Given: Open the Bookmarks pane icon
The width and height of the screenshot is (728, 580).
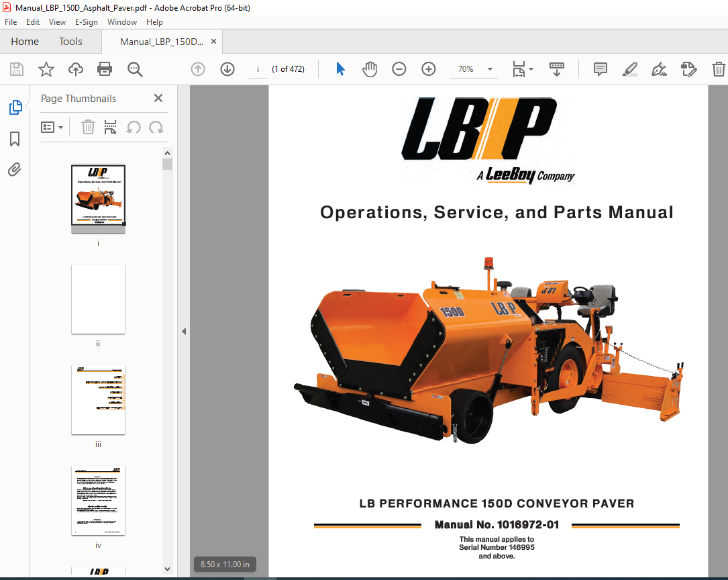Looking at the screenshot, I should (x=15, y=138).
